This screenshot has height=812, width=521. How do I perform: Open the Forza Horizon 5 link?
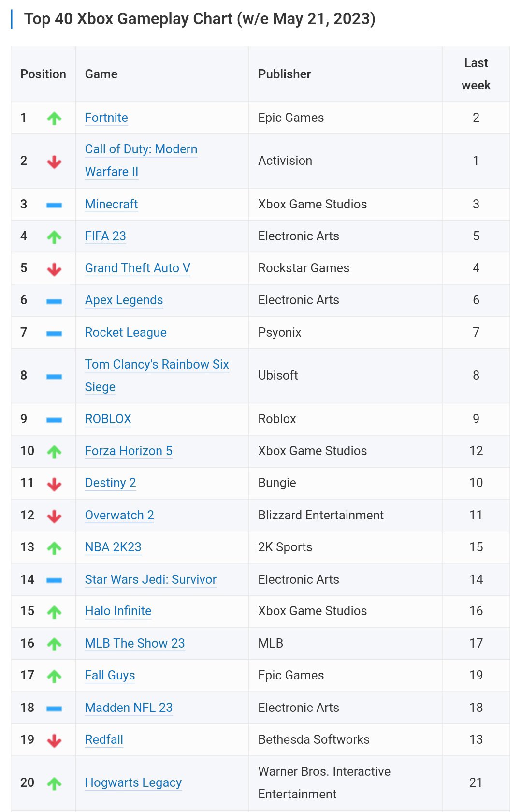pyautogui.click(x=129, y=451)
